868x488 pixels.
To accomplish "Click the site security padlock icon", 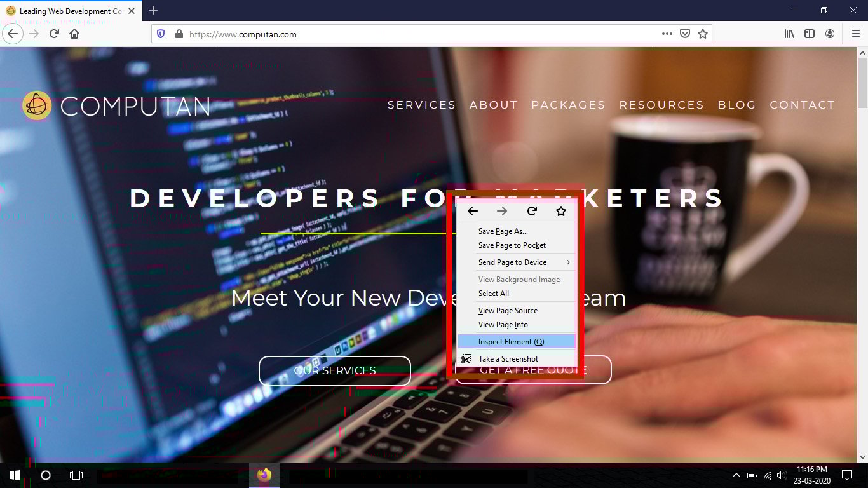I will (x=179, y=34).
